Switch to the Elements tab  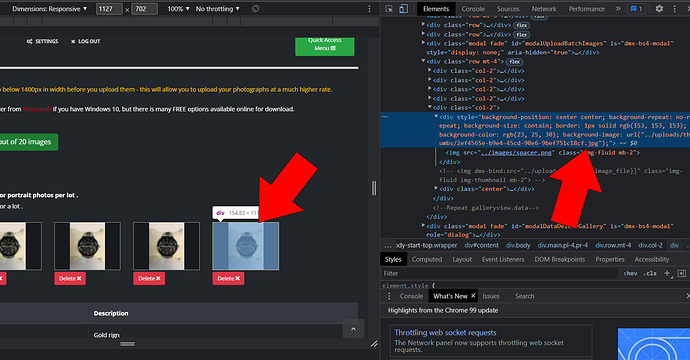(x=436, y=9)
